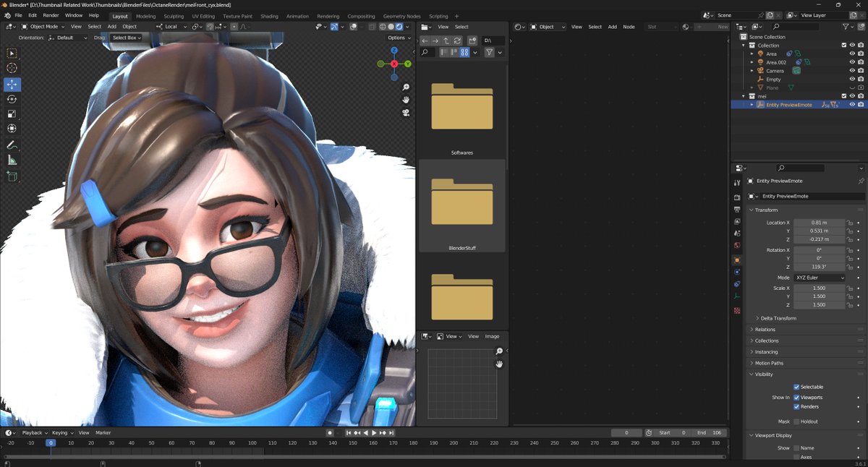Switch to the Sculpting workspace tab
Image resolution: width=868 pixels, height=467 pixels.
174,16
